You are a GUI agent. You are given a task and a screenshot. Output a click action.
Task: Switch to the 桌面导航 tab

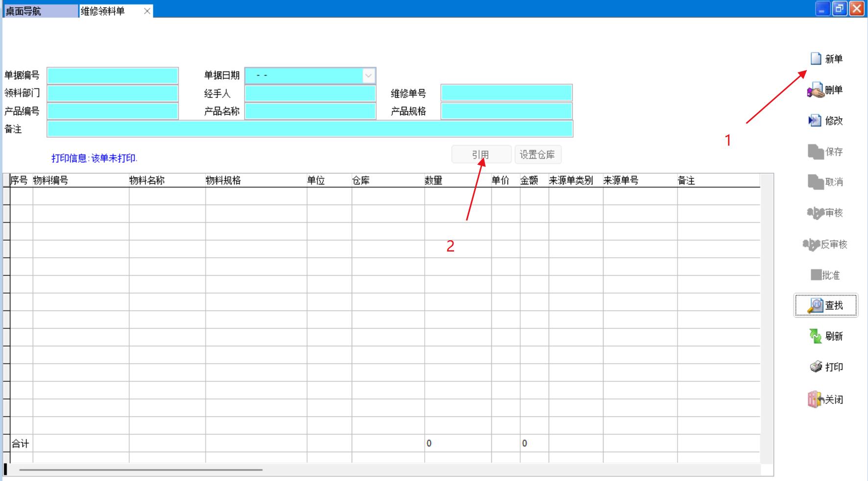(39, 11)
